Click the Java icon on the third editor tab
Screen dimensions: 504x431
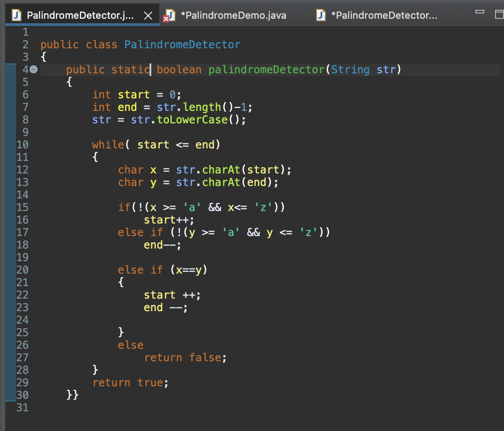tap(320, 15)
